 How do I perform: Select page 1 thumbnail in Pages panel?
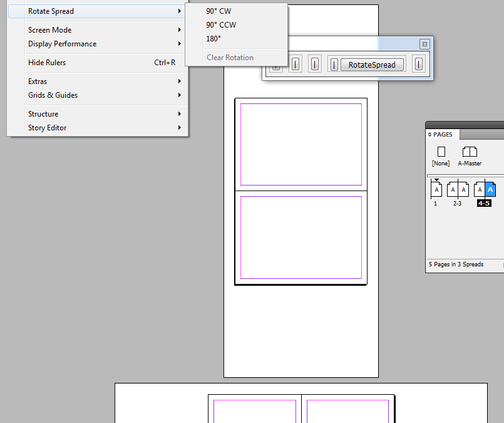point(436,189)
